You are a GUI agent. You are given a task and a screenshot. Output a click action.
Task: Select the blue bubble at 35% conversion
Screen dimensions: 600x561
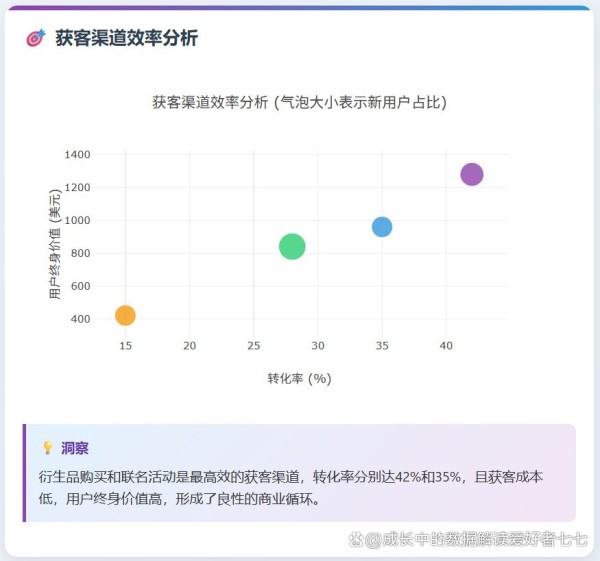coord(382,227)
